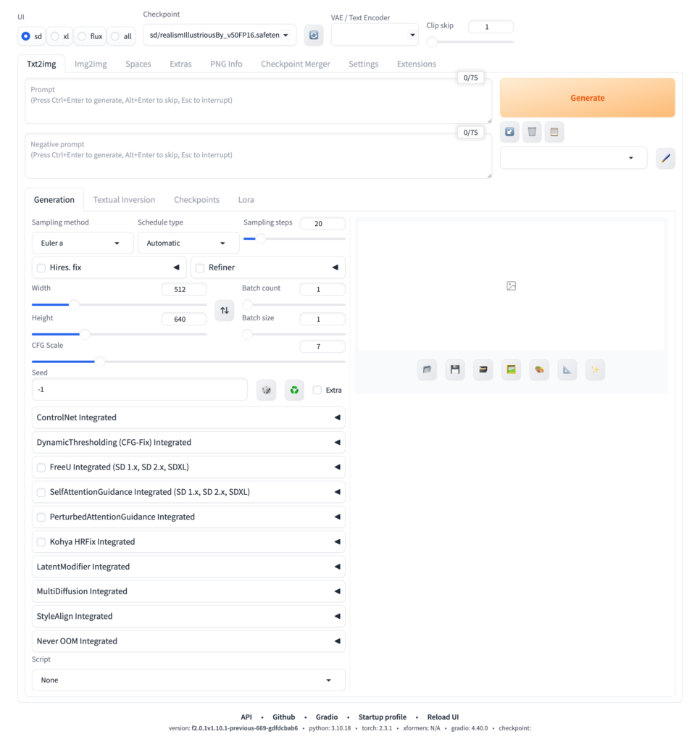700x742 pixels.
Task: Click the trash icon to clear prompt
Action: pos(532,132)
